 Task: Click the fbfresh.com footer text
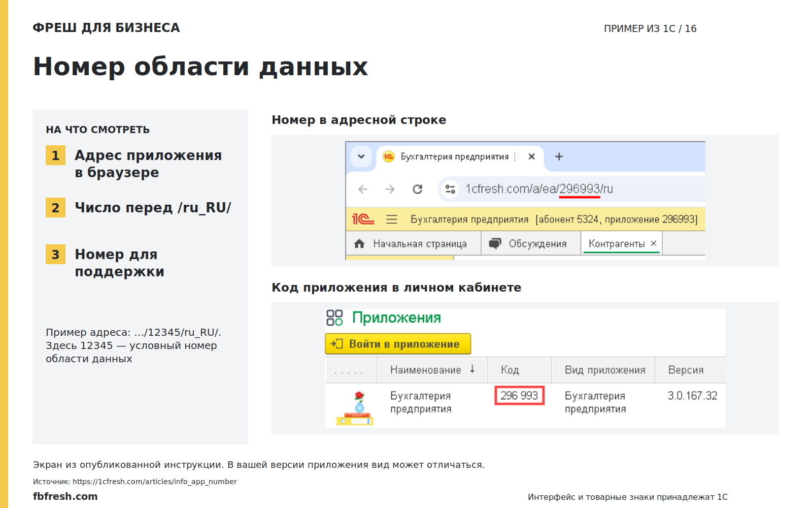click(65, 496)
